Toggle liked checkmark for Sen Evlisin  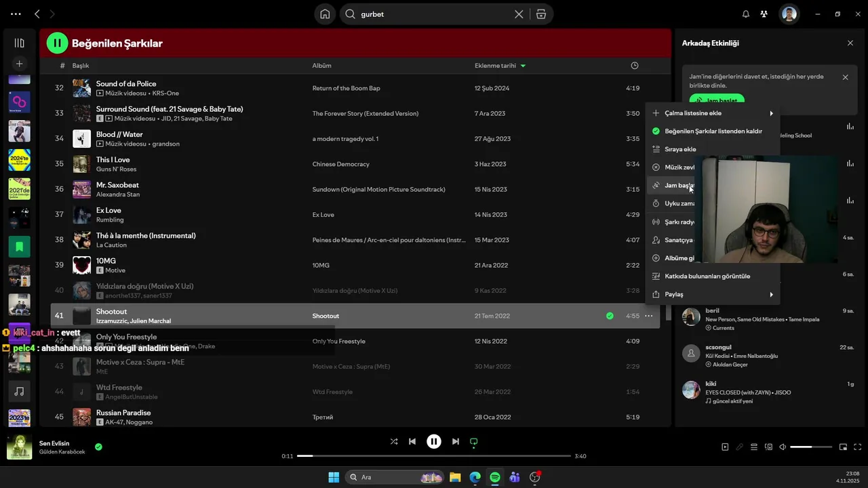[98, 447]
